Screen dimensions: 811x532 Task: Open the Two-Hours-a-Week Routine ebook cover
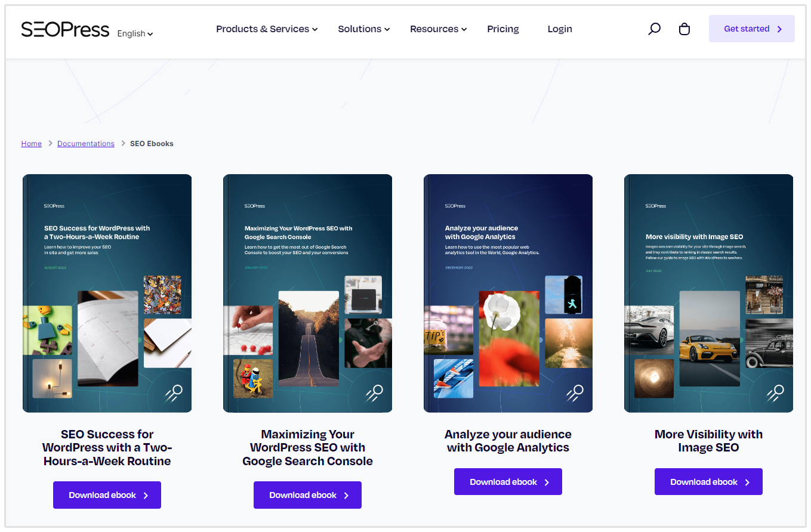[107, 293]
